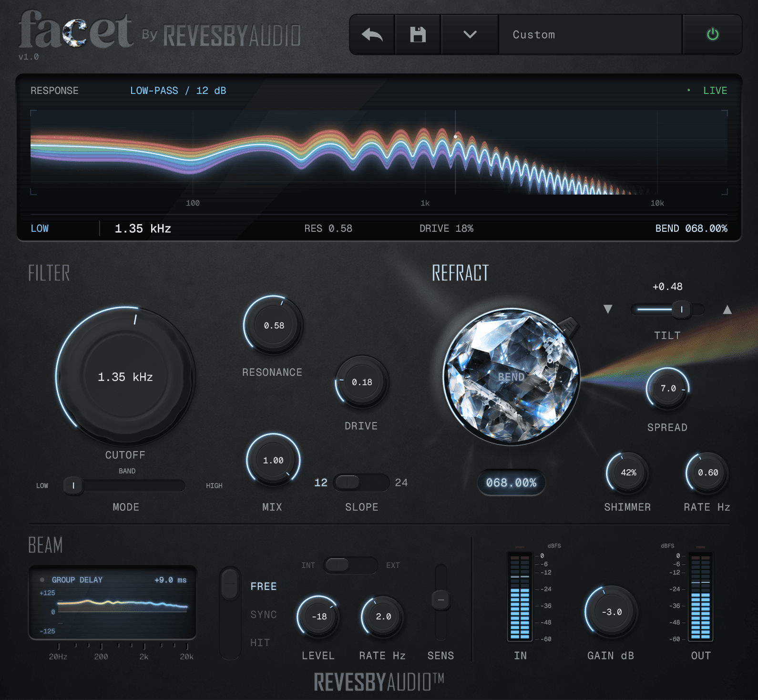Click the SENS vertical slider handle
The image size is (758, 700).
tap(441, 600)
